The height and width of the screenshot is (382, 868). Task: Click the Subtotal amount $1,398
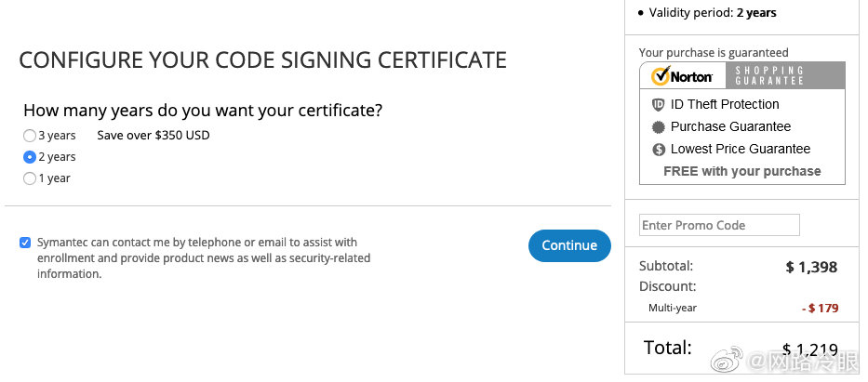pos(811,268)
